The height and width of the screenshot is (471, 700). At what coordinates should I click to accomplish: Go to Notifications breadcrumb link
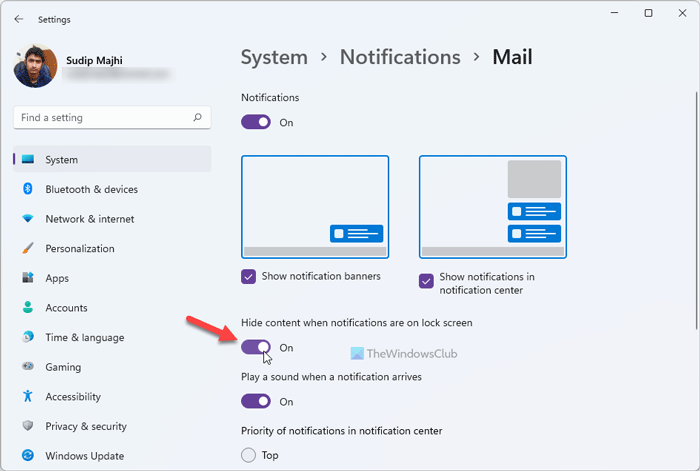point(400,57)
